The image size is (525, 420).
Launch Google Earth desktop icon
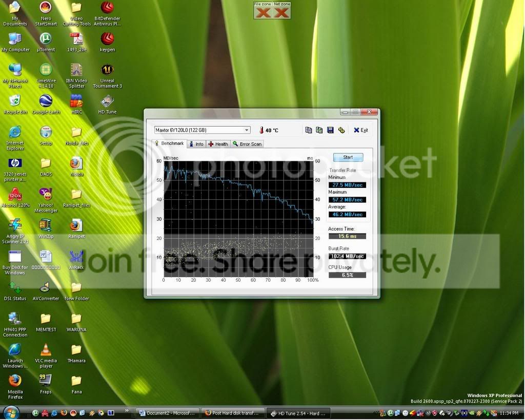point(46,104)
